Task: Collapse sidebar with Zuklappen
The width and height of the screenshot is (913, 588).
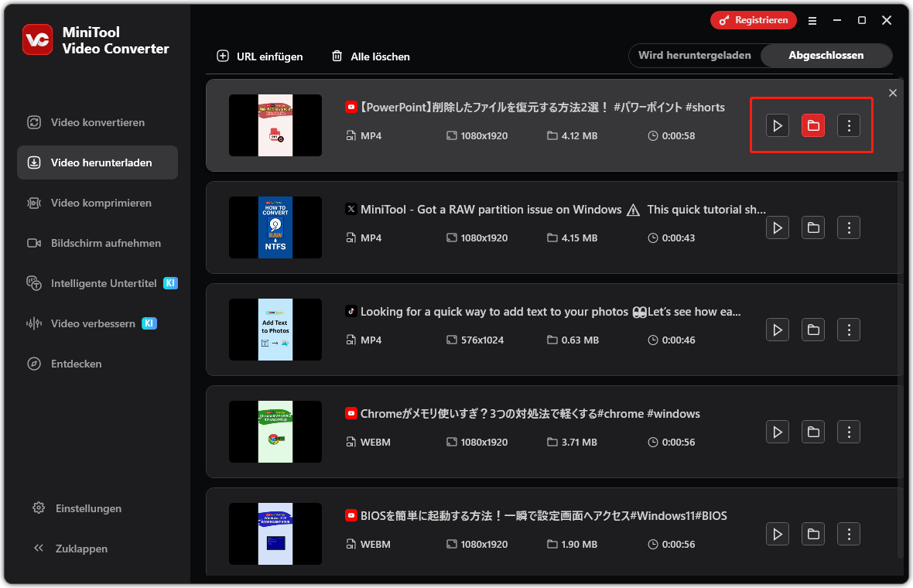Action: point(70,549)
